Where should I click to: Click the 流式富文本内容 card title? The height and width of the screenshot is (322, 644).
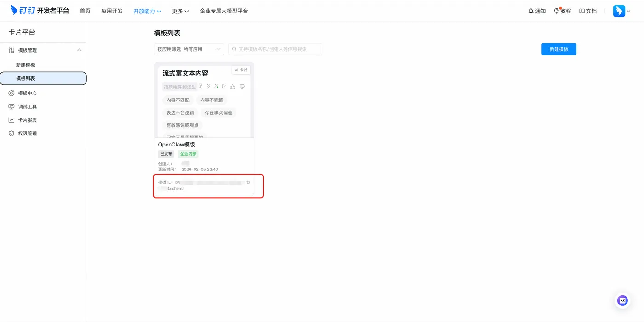click(x=185, y=73)
